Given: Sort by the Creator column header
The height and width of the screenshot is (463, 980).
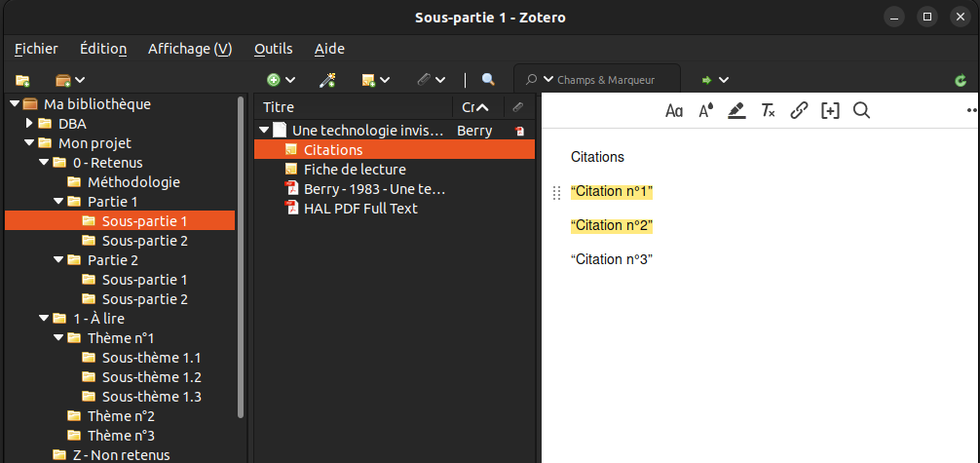Looking at the screenshot, I should pos(478,107).
